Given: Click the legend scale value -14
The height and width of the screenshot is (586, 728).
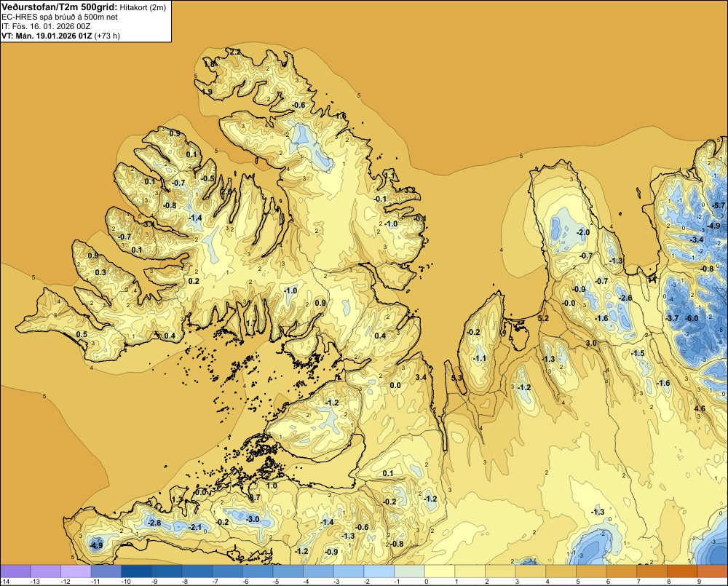Looking at the screenshot, I should click(5, 582).
